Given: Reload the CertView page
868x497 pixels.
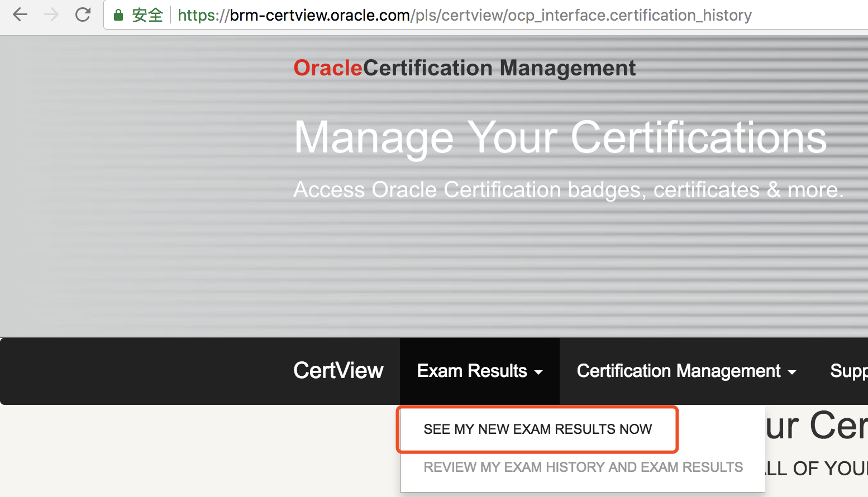Looking at the screenshot, I should 83,15.
